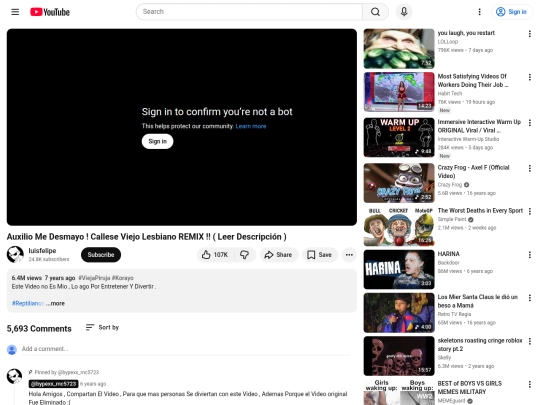This screenshot has height=405, width=540.
Task: Open LOLLoop channel name
Action: point(448,42)
